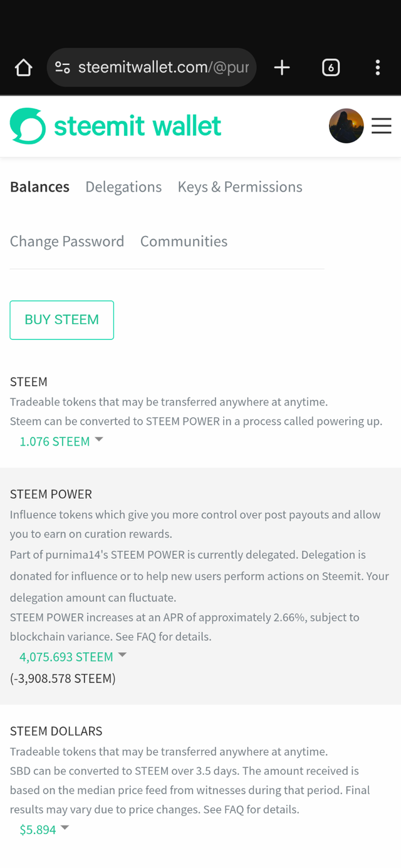The image size is (401, 868).
Task: Open site info icon in address bar
Action: click(62, 68)
